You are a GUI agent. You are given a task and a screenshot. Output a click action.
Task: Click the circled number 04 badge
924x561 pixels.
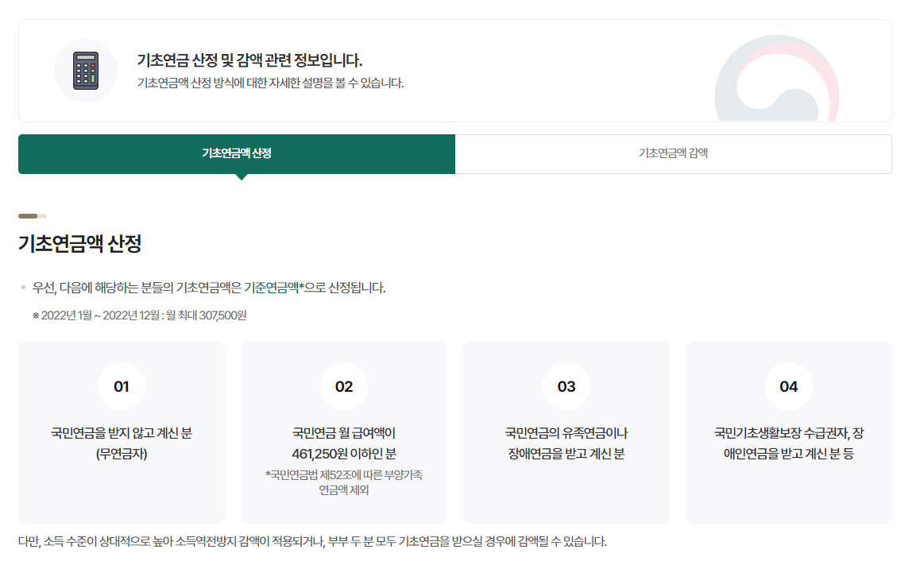[788, 386]
